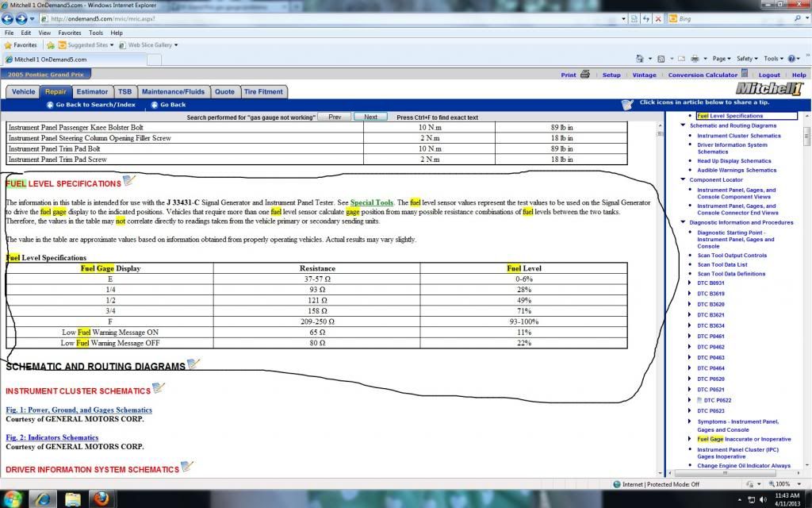Click the Add to Favorites Bar icon
The width and height of the screenshot is (812, 508).
(x=50, y=45)
